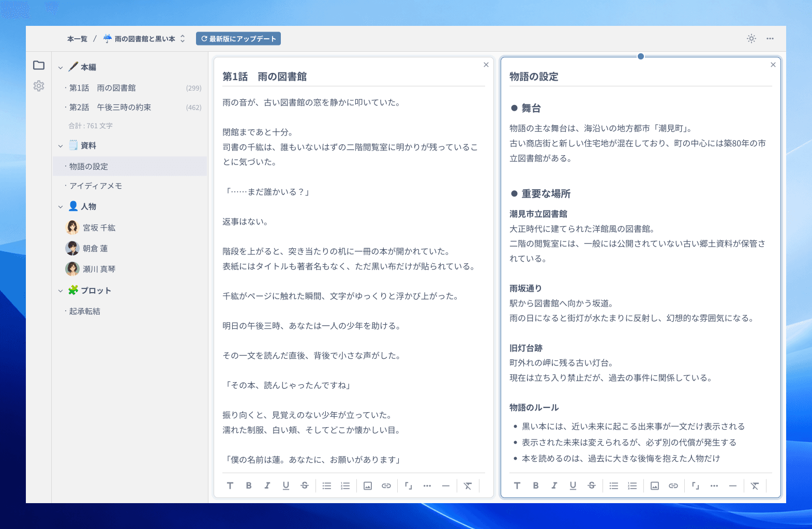This screenshot has width=812, height=529.
Task: Close the 物語の設定 pane
Action: click(773, 65)
